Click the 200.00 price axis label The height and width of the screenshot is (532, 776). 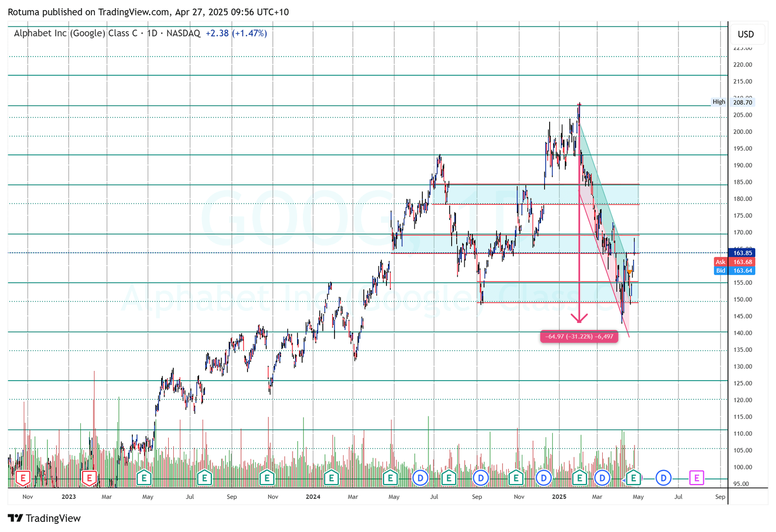[x=743, y=132]
